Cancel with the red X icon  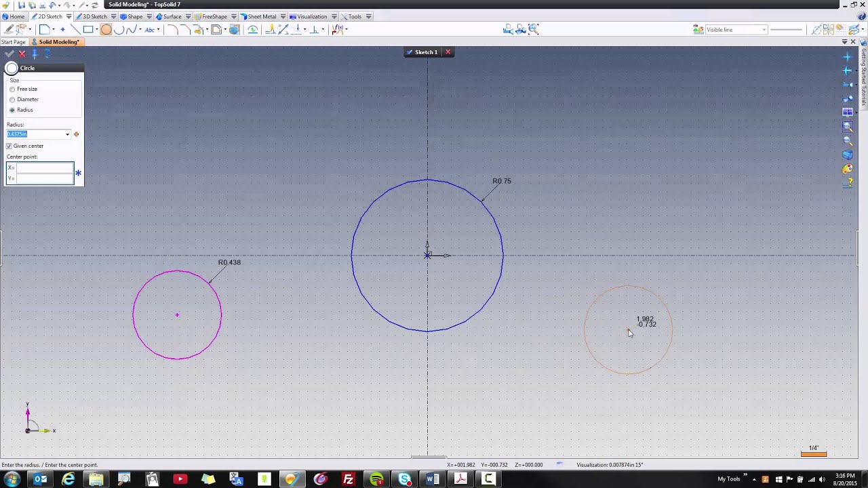tap(22, 54)
